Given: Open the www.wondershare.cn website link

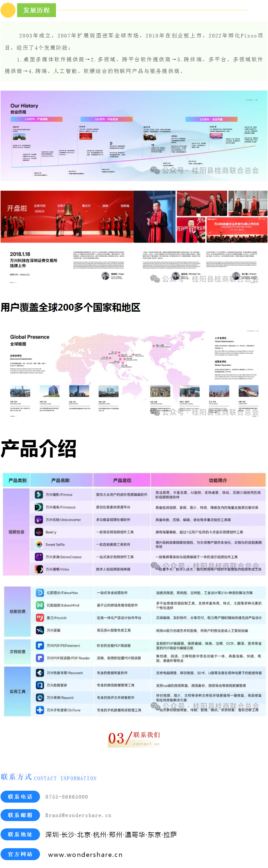Looking at the screenshot, I should [x=85, y=854].
